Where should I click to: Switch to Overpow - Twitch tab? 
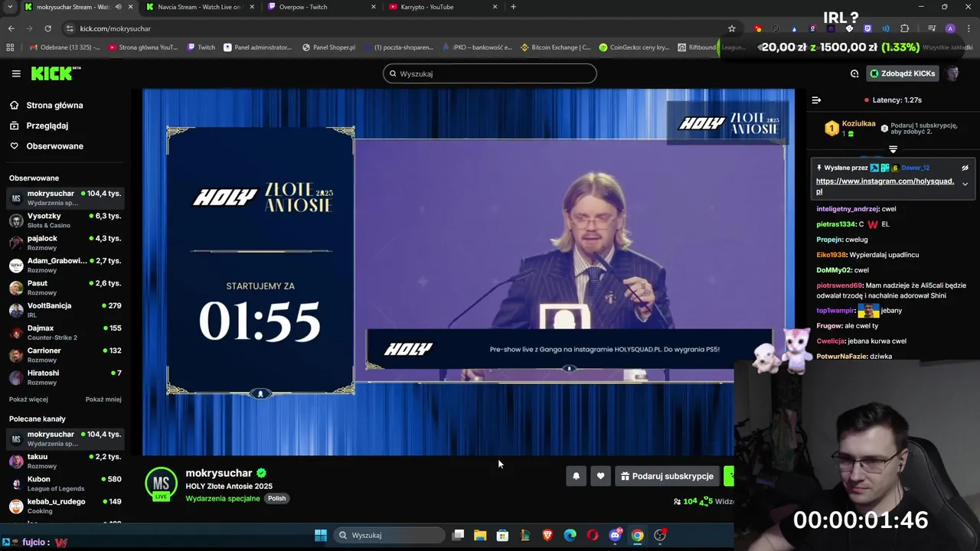tap(322, 7)
